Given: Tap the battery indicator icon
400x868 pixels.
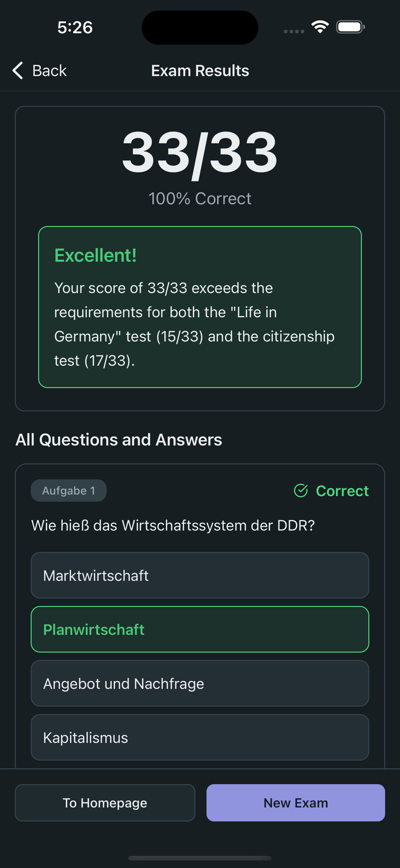Looking at the screenshot, I should [350, 27].
